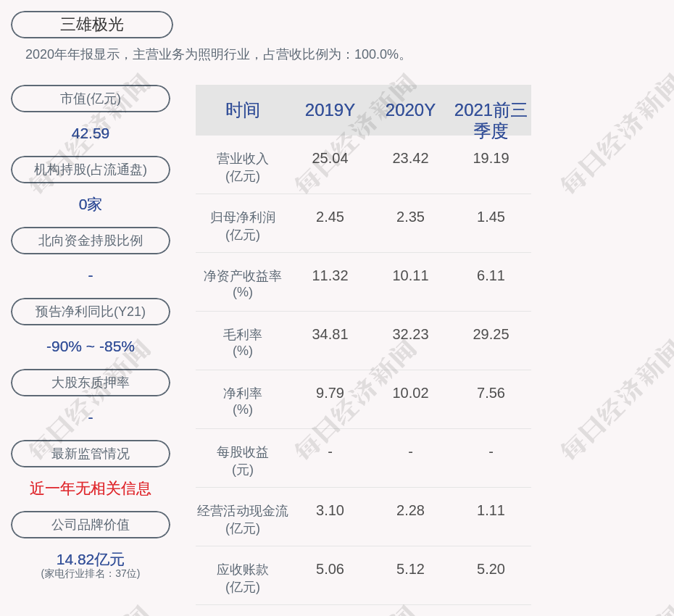Viewport: 674px width, 616px height.
Task: Select the receivables value 5.20
Action: tap(491, 569)
